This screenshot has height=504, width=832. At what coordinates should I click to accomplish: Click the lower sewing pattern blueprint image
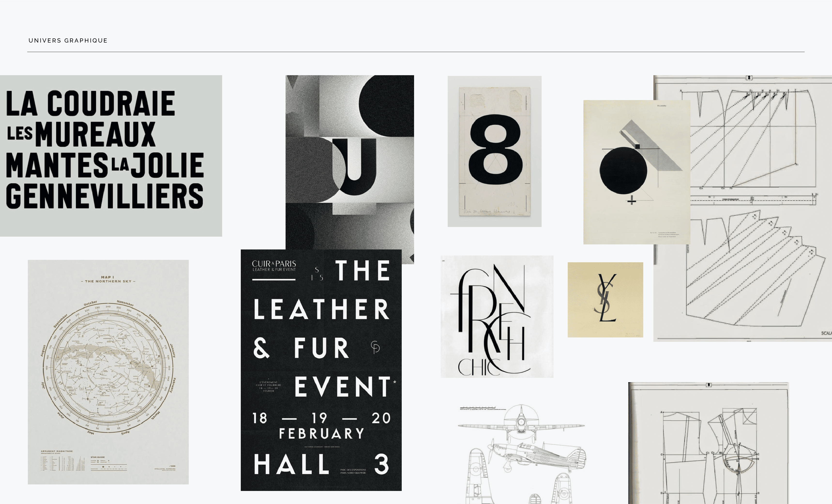(708, 443)
